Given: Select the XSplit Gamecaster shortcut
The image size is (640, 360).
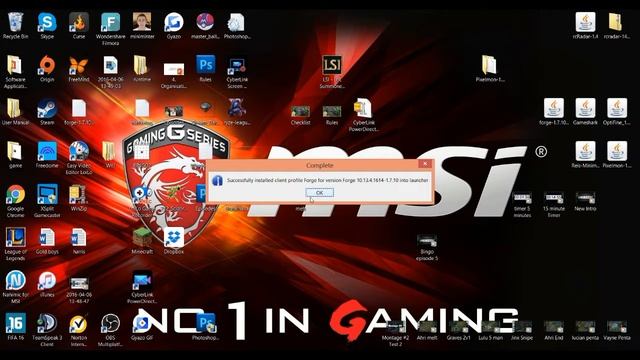Looking at the screenshot, I should (47, 201).
